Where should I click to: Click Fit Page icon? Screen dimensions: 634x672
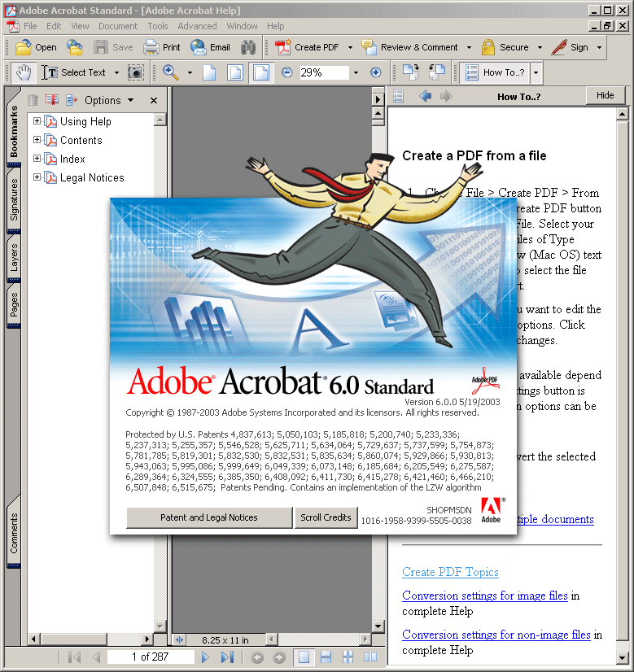(235, 72)
